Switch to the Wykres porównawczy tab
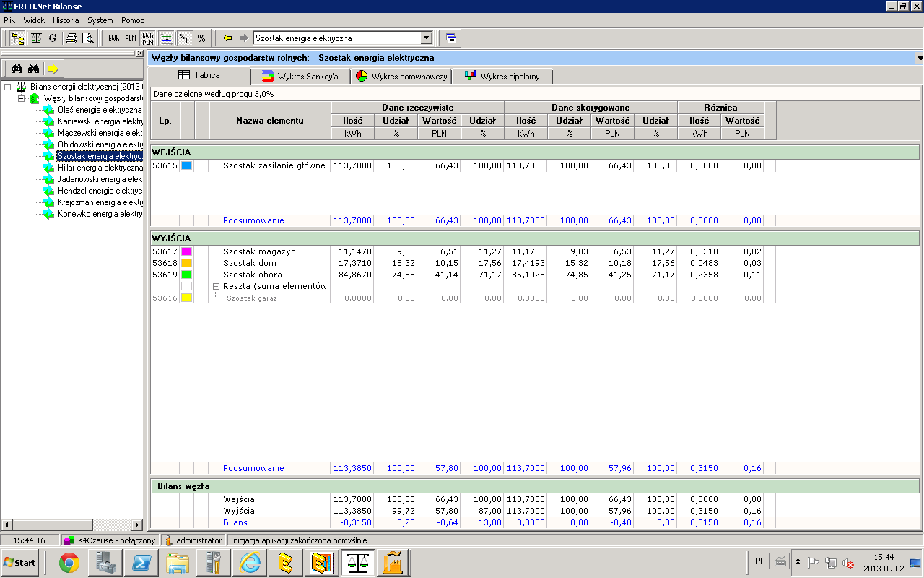 tap(401, 76)
